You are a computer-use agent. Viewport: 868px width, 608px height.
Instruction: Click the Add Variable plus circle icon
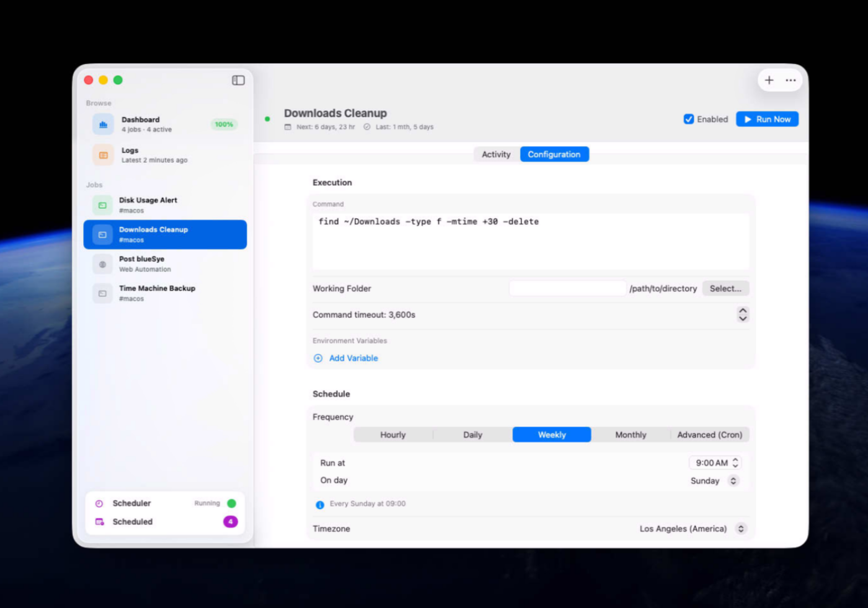tap(318, 358)
